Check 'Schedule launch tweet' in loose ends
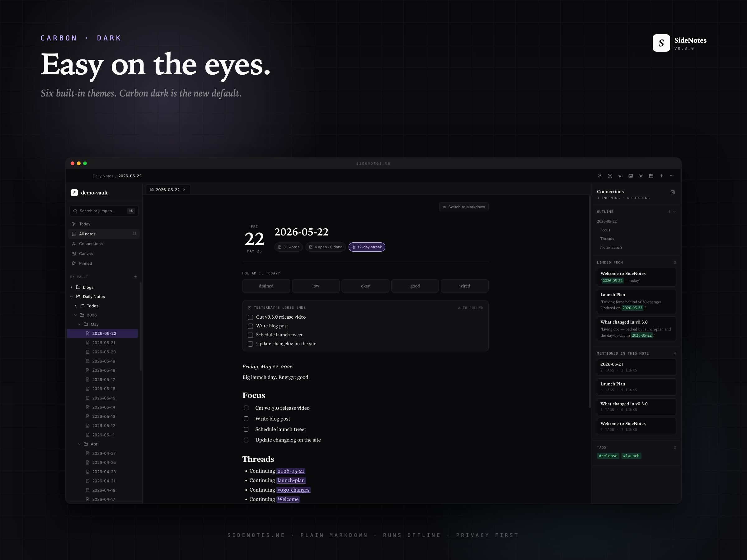Screen dimensions: 747x560 [250, 335]
